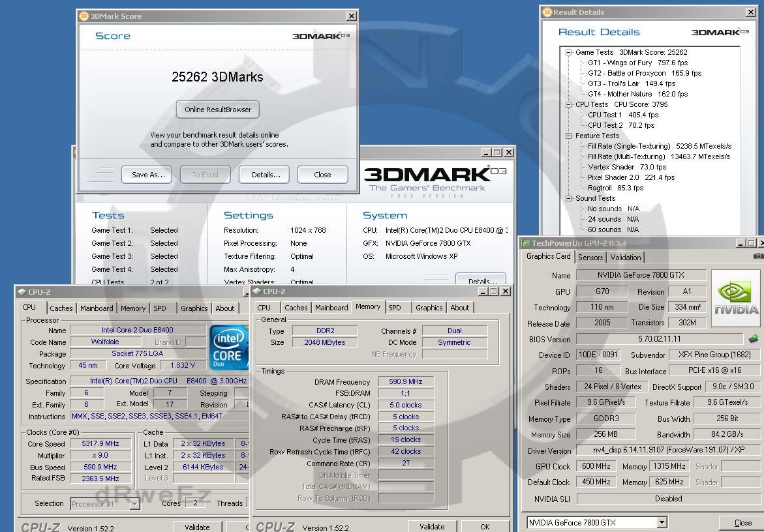
Task: Click the BIOS Version field 5.70.02.11.11
Action: (660, 339)
